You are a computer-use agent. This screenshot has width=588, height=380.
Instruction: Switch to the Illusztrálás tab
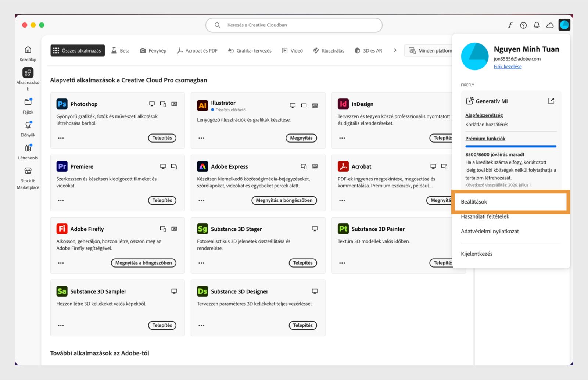(x=329, y=50)
